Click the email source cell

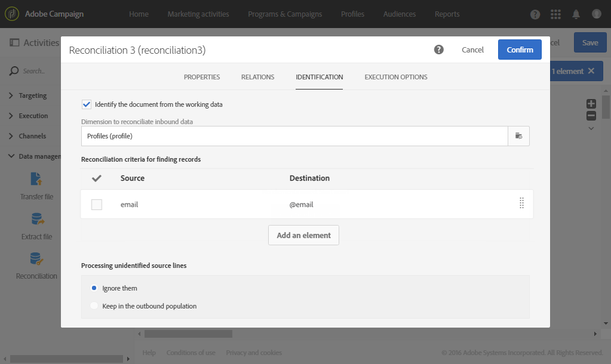(x=129, y=205)
